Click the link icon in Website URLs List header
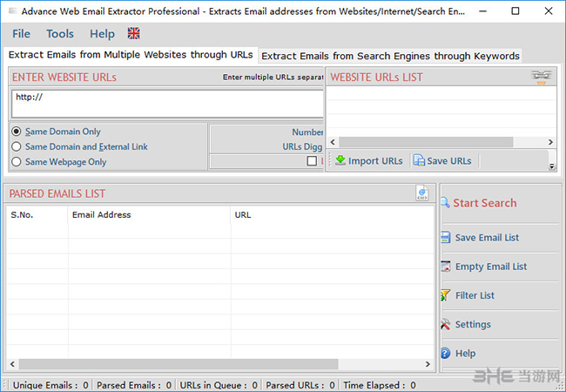The height and width of the screenshot is (392, 566). 541,77
